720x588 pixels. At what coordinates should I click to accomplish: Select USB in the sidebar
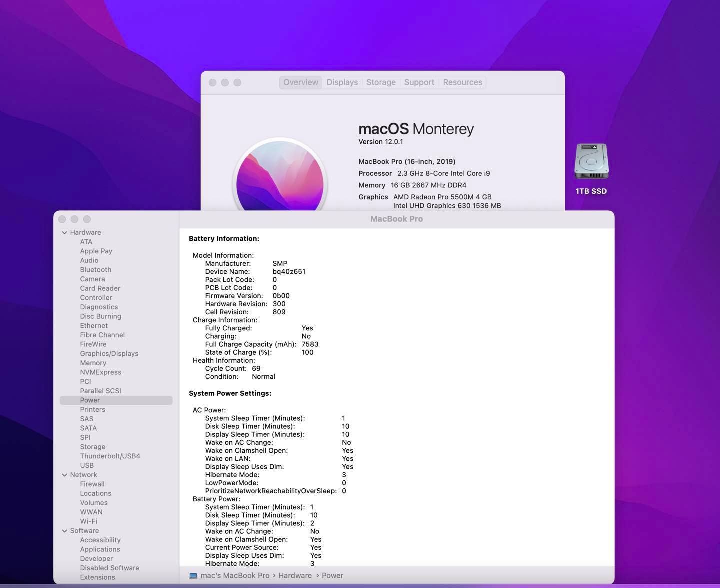[87, 466]
